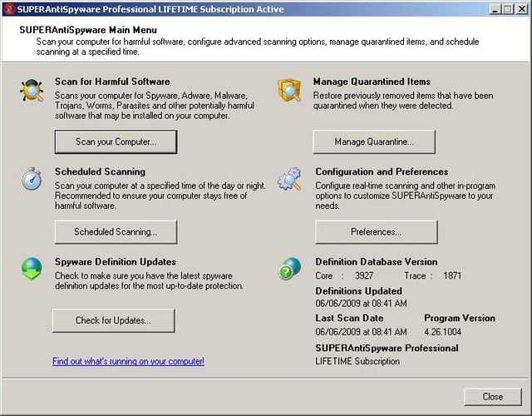The image size is (532, 416).
Task: Click the Manage Quarantined Items box icon
Action: tap(289, 90)
